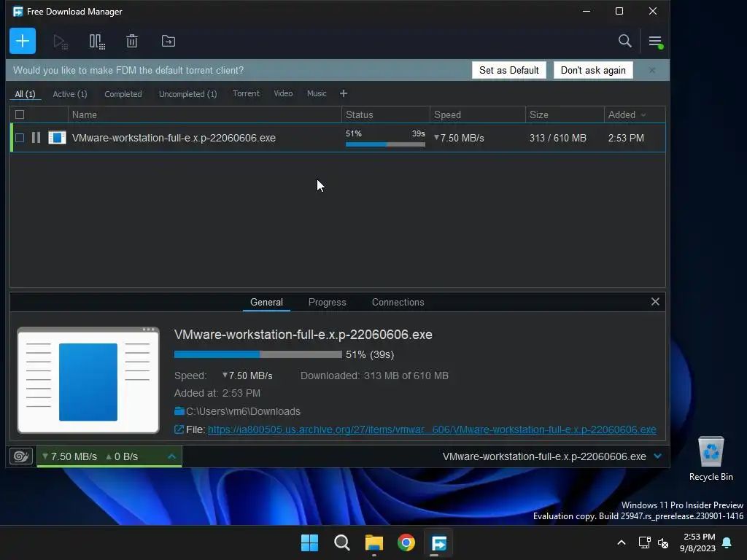Delete selected download with trash icon
Image resolution: width=747 pixels, height=560 pixels.
point(132,42)
